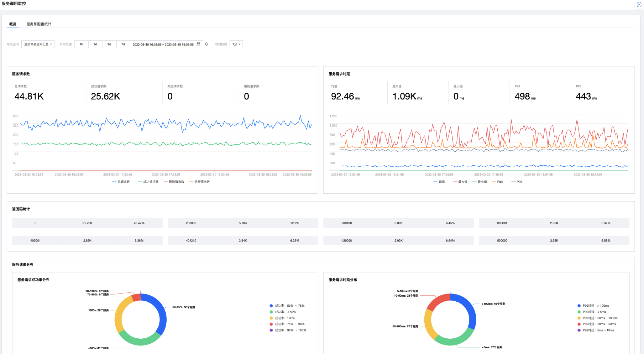Click the 48.47% percentage cell
Screen dimensions: 644x354
coord(139,223)
